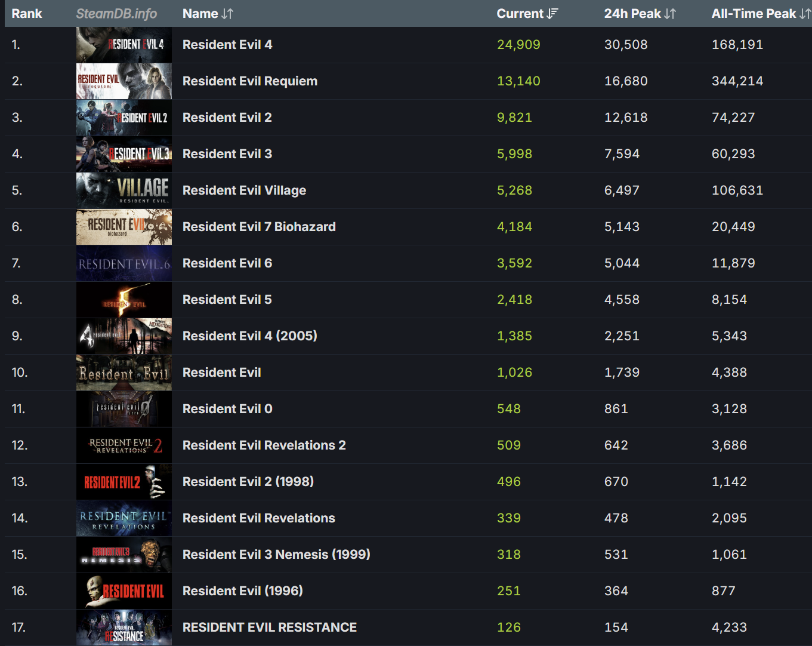Select the all-time peak value 3,686
812x646 pixels.
(x=729, y=445)
